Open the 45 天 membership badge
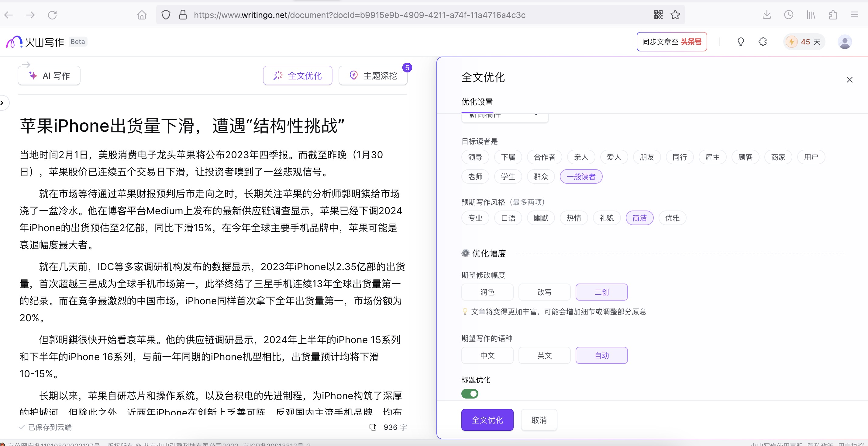The image size is (868, 446). 804,42
